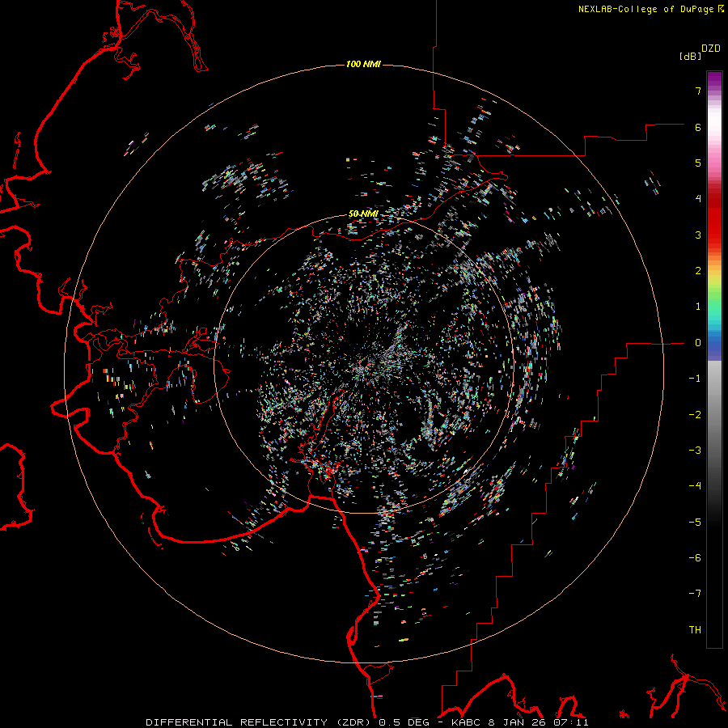728x728 pixels.
Task: Click the DZD color scale title
Action: [711, 49]
